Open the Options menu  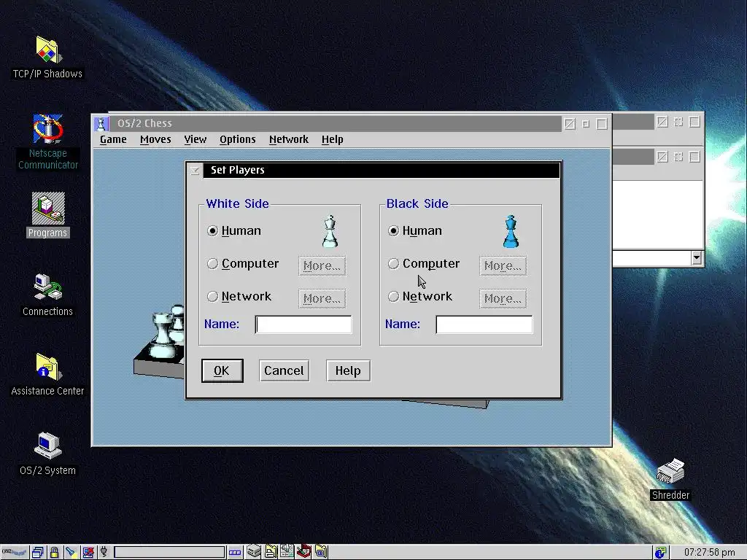coord(237,139)
